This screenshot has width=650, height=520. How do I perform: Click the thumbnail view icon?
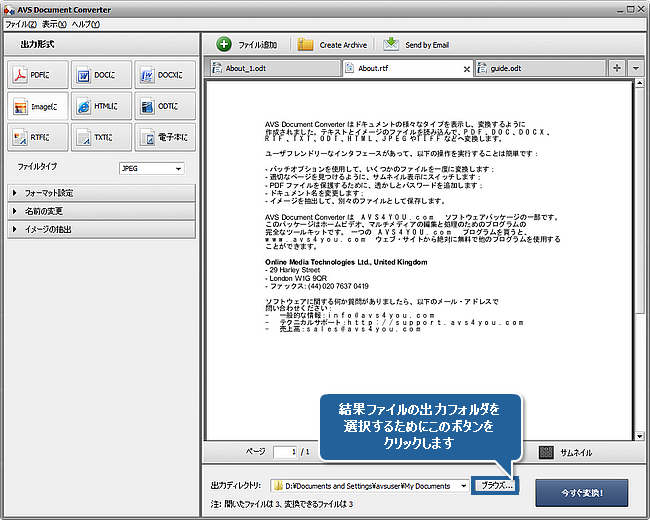[546, 452]
